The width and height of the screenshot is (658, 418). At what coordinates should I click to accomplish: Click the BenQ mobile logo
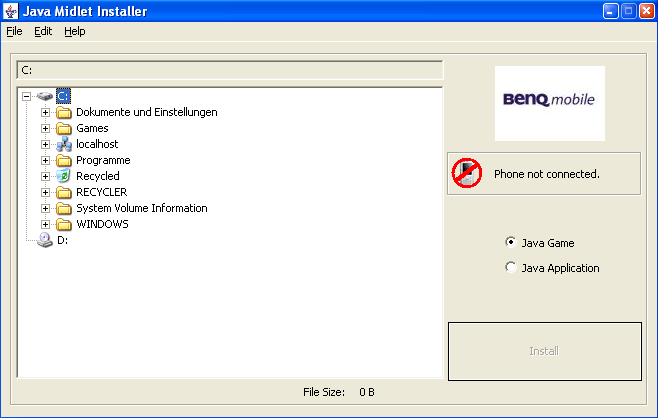tap(550, 103)
